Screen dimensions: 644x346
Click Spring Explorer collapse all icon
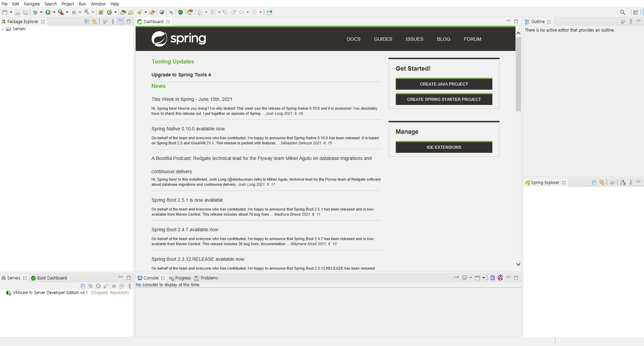click(x=594, y=182)
